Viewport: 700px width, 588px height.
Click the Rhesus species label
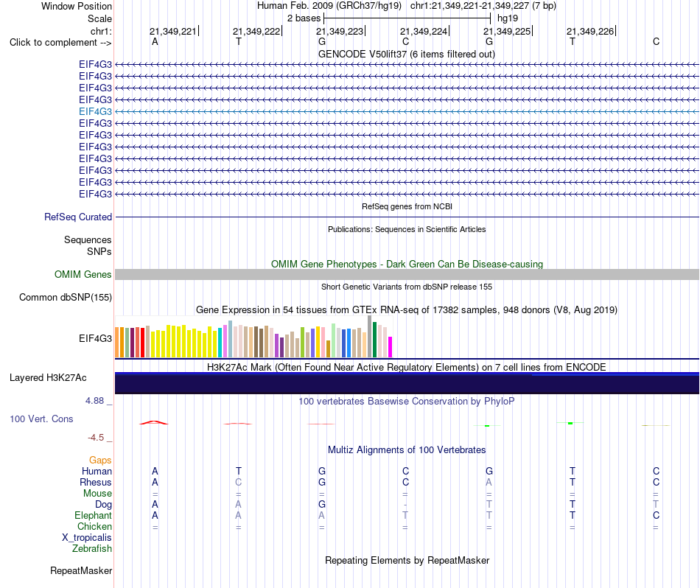click(x=96, y=482)
